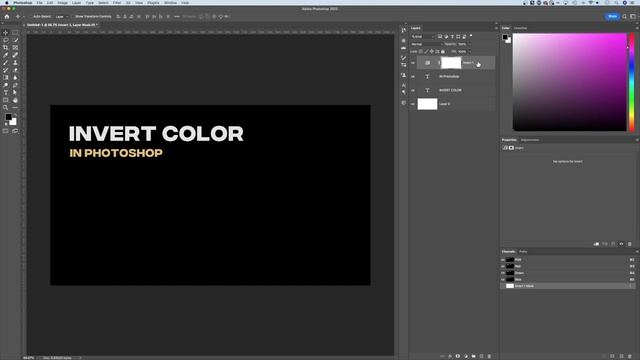Open the layer Kind filter dropdown
This screenshot has height=360, width=640.
[423, 37]
